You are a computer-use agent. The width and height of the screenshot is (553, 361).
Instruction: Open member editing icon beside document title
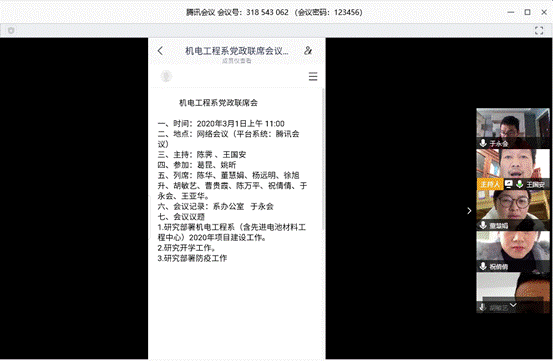[308, 51]
